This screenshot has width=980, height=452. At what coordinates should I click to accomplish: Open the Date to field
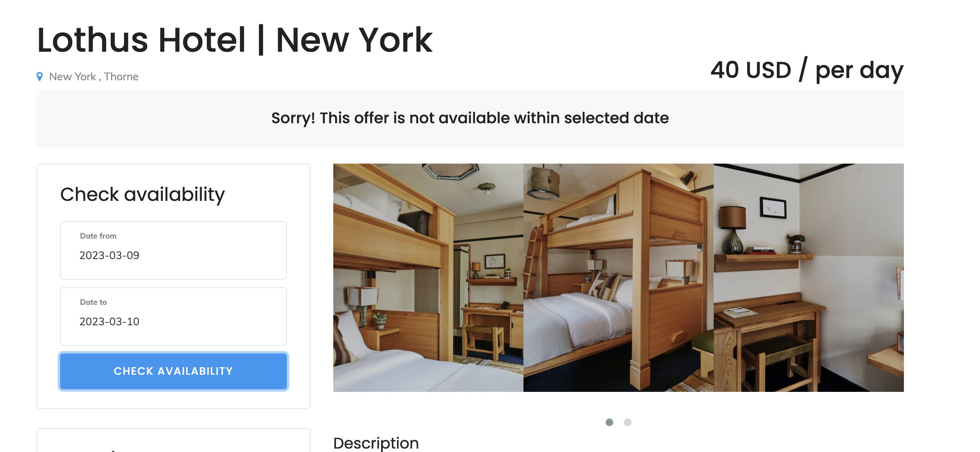pos(173,317)
